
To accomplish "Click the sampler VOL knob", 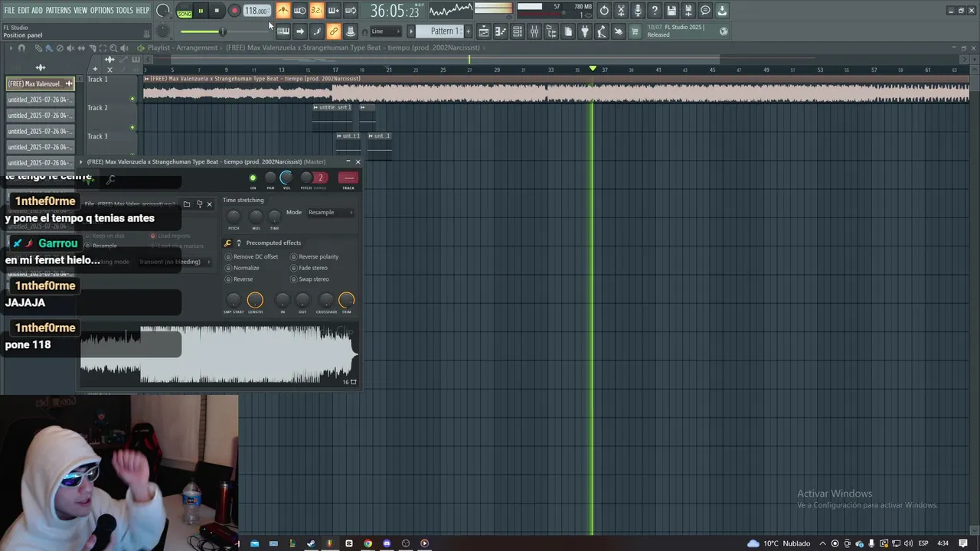I will [286, 178].
